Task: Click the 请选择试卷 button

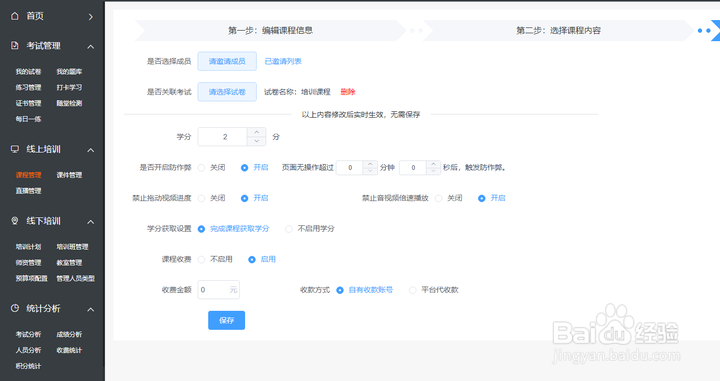Action: click(227, 92)
